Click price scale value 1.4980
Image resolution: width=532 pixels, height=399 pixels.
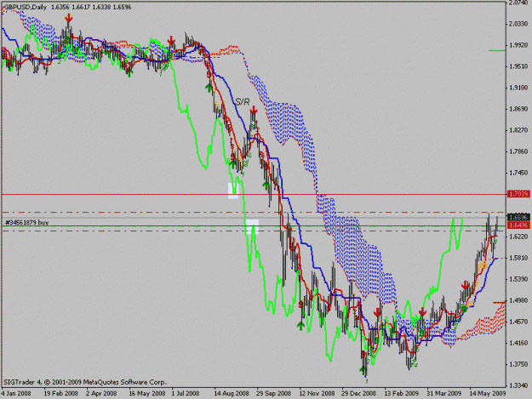pos(518,300)
